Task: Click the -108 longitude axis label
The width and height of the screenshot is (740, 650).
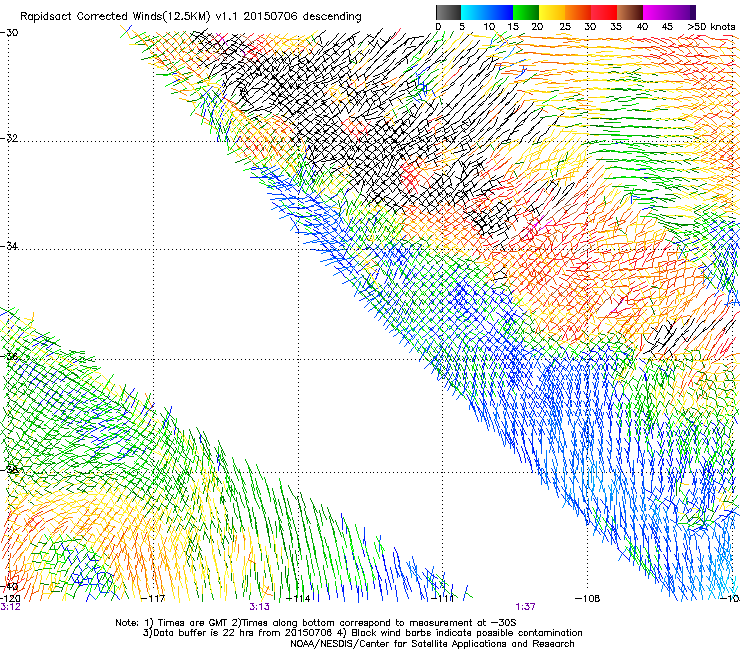Action: tap(588, 599)
